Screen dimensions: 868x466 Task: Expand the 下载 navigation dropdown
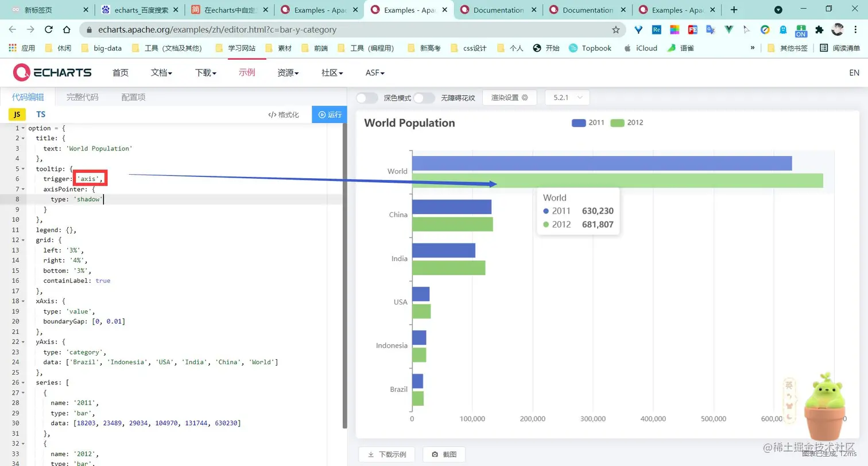coord(206,72)
